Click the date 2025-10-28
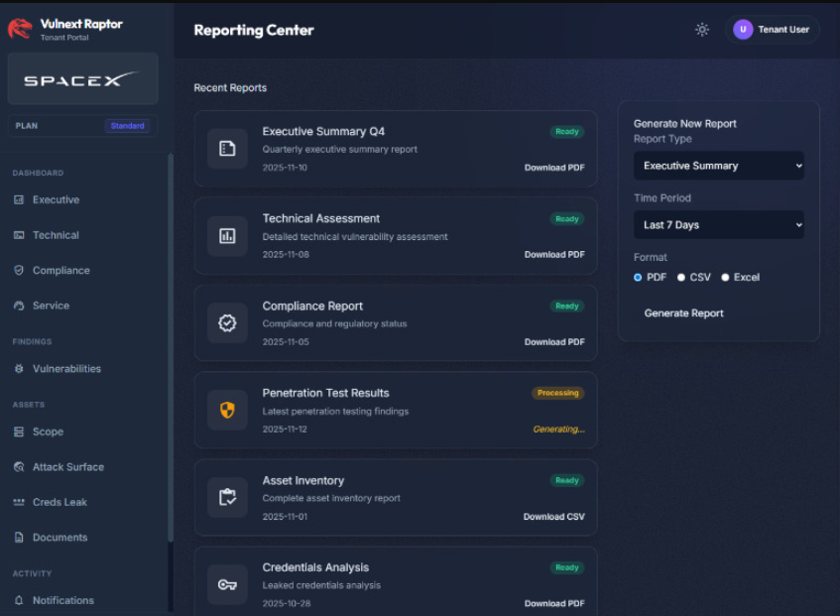The width and height of the screenshot is (840, 616). click(x=286, y=603)
